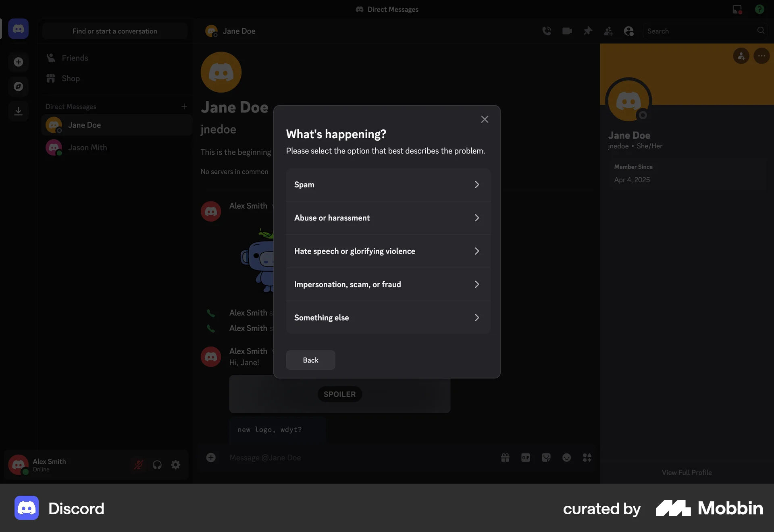Image resolution: width=774 pixels, height=532 pixels.
Task: Add friends to the DM
Action: coord(608,31)
